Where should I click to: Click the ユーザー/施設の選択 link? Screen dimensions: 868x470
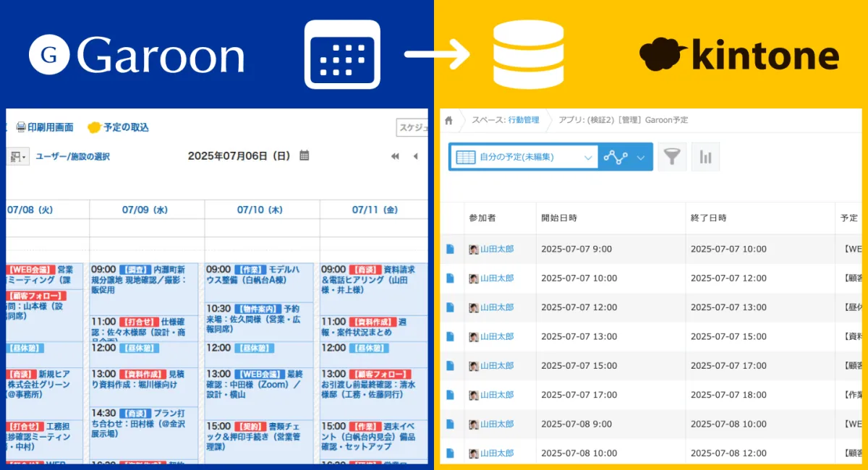(73, 156)
